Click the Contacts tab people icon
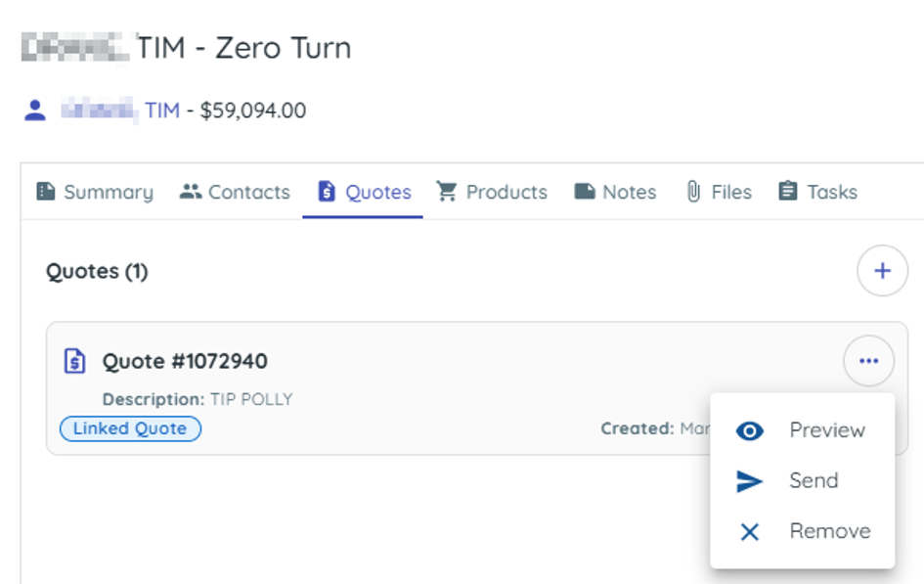The image size is (924, 584). 191,192
